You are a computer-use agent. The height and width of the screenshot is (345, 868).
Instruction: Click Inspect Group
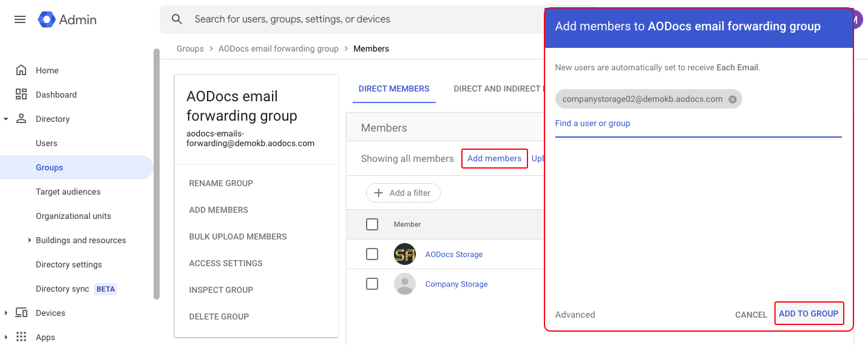[221, 290]
